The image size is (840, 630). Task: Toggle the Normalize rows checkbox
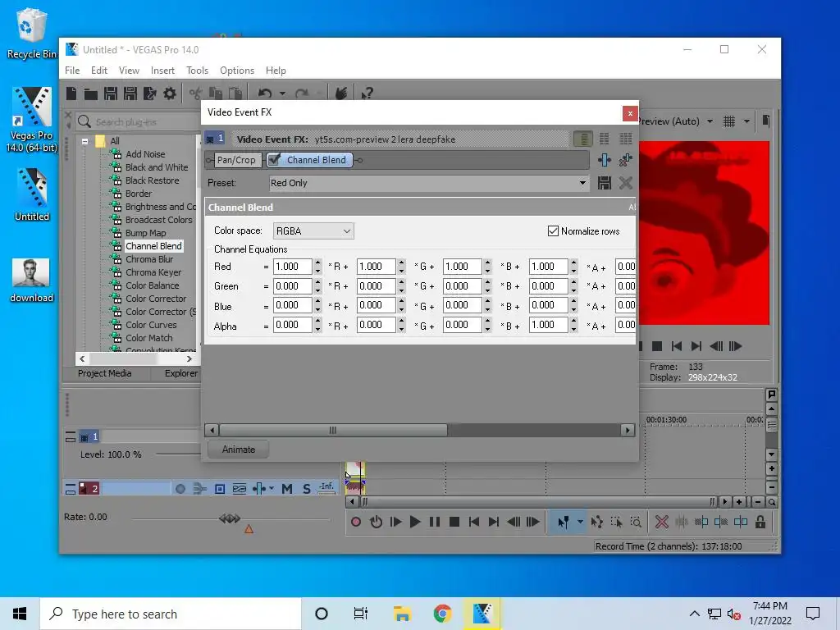click(554, 231)
